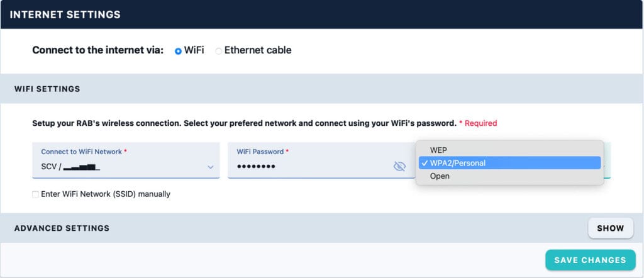
Task: Click the WiFi network dropdown chevron arrow
Action: click(x=211, y=167)
